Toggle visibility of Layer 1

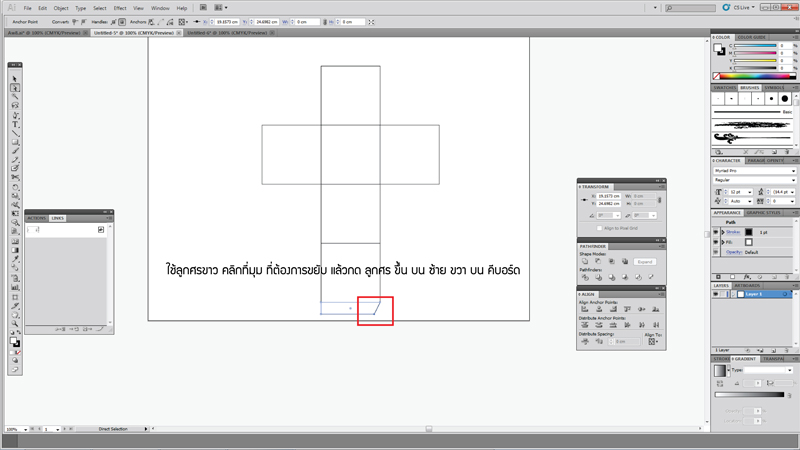[716, 294]
